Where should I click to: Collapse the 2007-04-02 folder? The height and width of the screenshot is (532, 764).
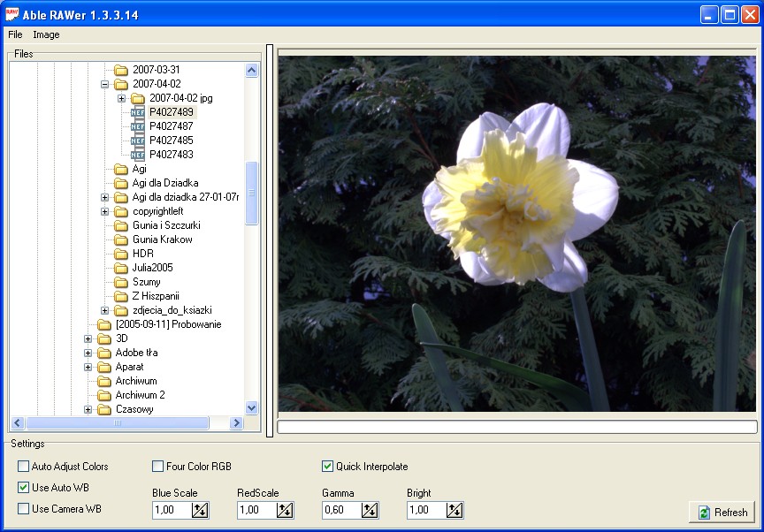coord(104,84)
